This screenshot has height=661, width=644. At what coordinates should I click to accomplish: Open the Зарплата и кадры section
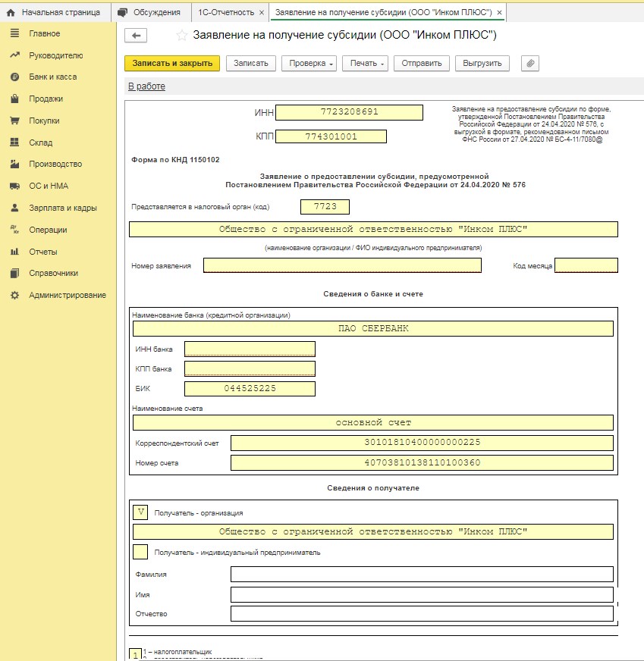pyautogui.click(x=63, y=208)
